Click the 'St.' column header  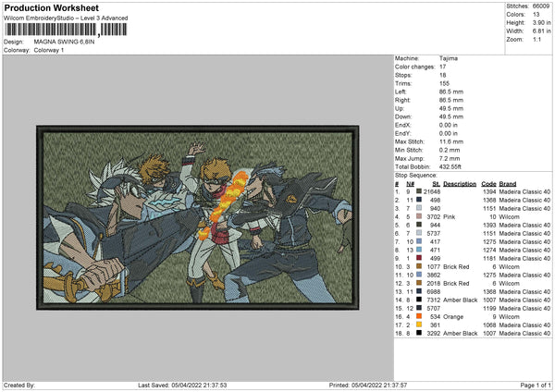click(x=436, y=184)
